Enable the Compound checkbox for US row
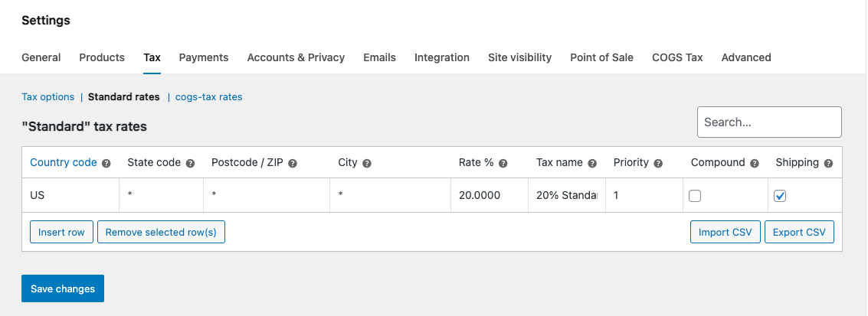This screenshot has height=316, width=868. click(x=695, y=196)
